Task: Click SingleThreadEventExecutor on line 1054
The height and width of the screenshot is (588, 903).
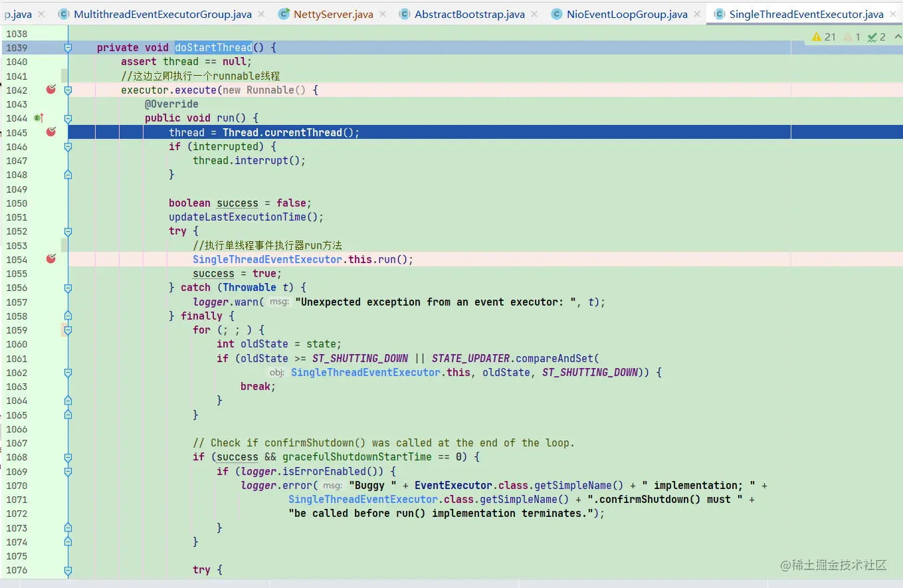Action: (267, 259)
